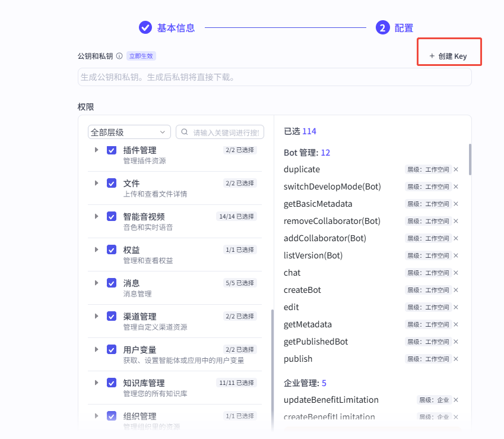
Task: Click X next to updateBenefitLimitation
Action: pyautogui.click(x=456, y=400)
